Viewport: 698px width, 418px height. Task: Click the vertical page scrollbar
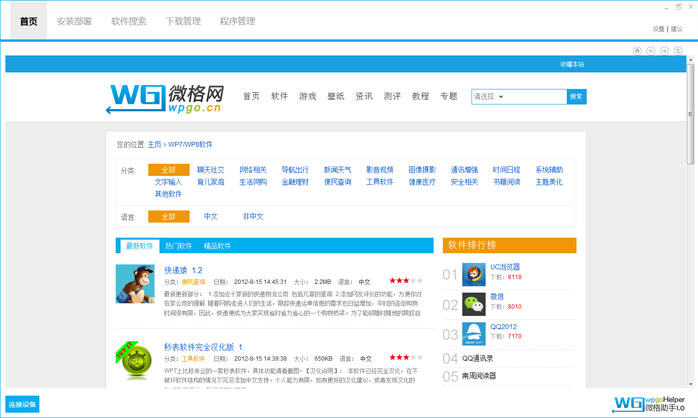point(691,200)
